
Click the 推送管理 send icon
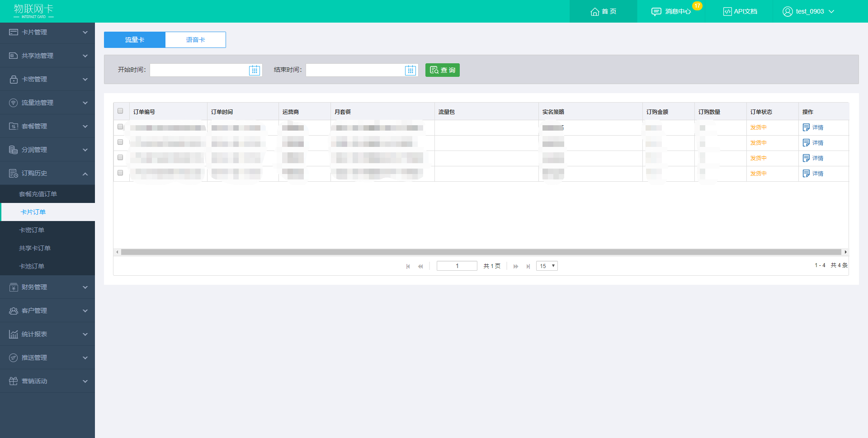click(x=14, y=358)
